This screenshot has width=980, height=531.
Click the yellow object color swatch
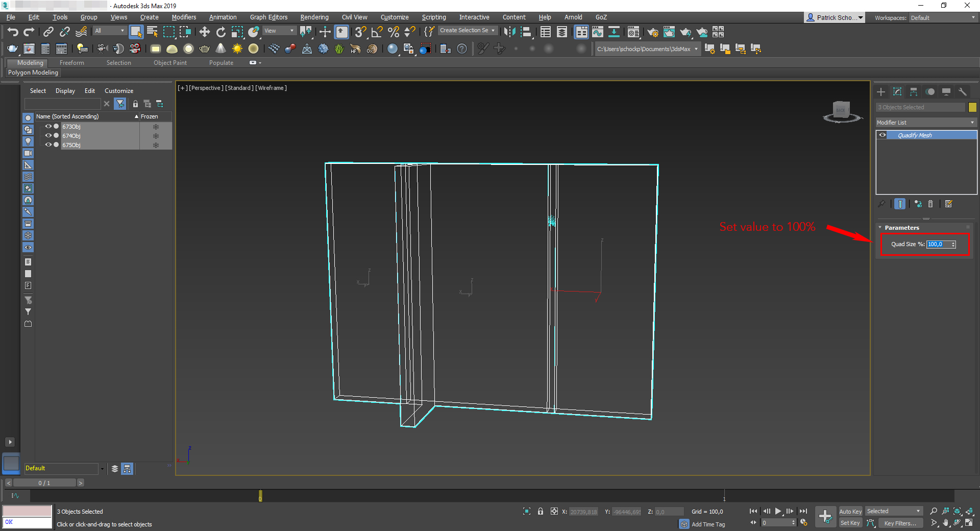point(972,107)
